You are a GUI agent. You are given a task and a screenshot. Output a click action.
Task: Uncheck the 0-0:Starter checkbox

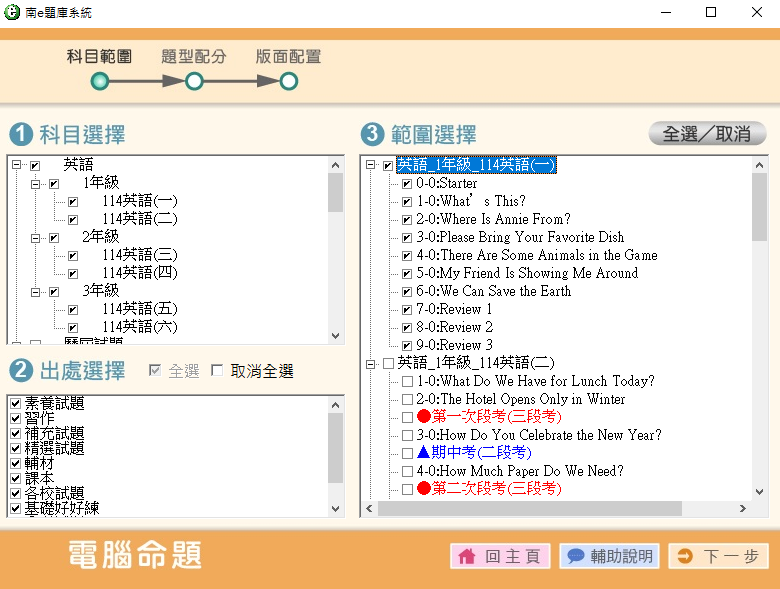pos(407,184)
